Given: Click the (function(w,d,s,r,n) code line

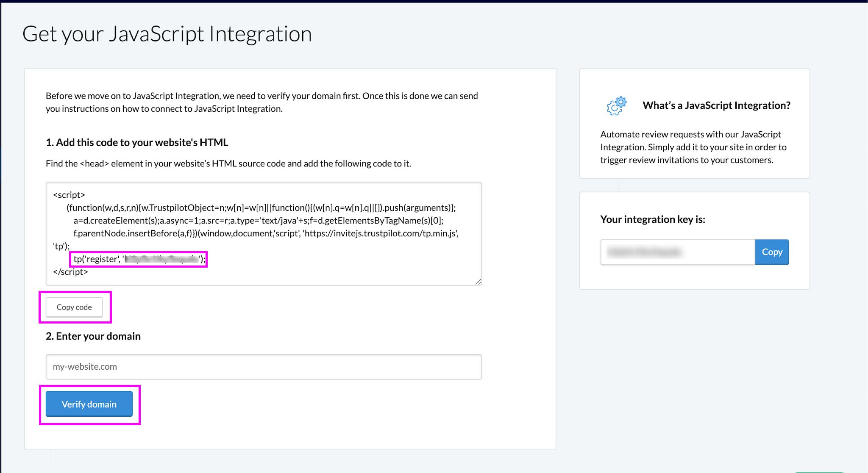Looking at the screenshot, I should tap(261, 207).
